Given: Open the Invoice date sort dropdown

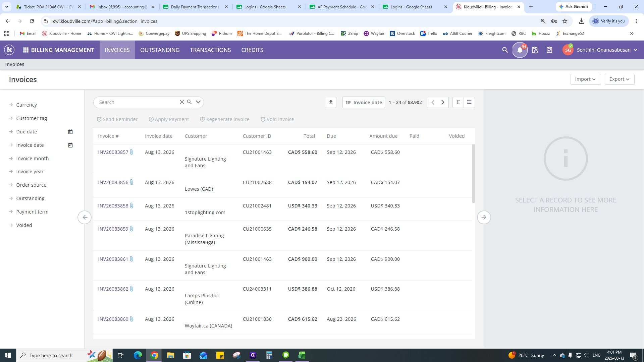Looking at the screenshot, I should 364,102.
